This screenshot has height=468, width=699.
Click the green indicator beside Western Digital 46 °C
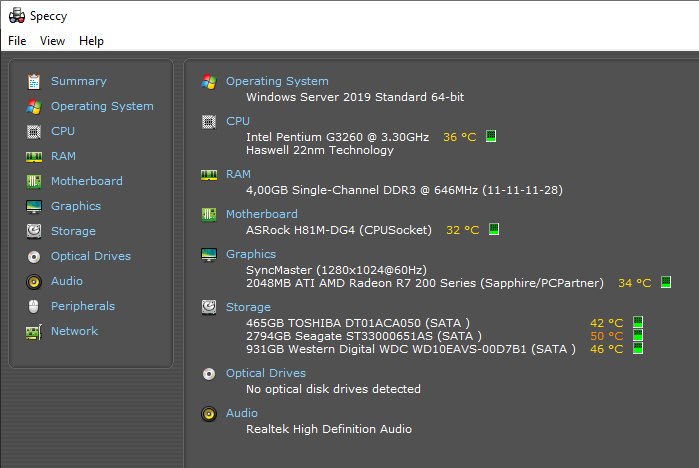(638, 348)
